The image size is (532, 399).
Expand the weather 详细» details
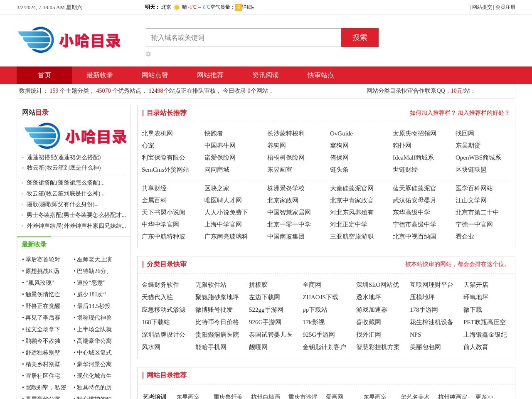click(247, 7)
